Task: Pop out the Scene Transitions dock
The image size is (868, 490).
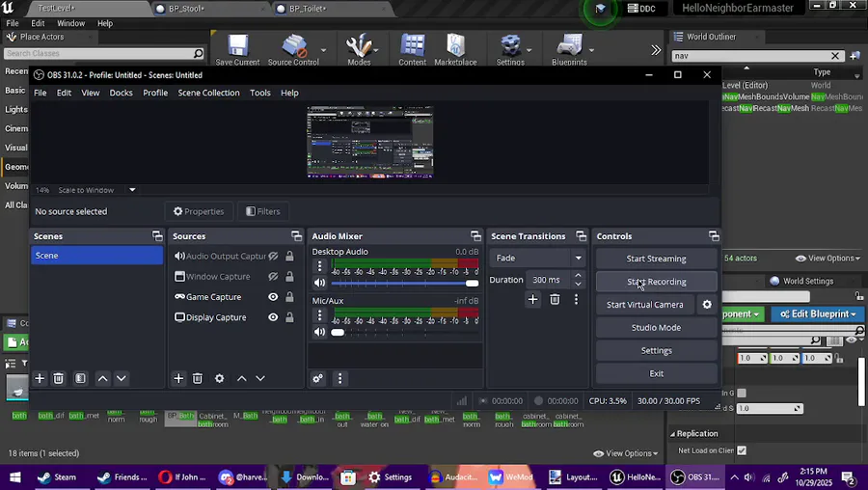Action: coord(581,236)
